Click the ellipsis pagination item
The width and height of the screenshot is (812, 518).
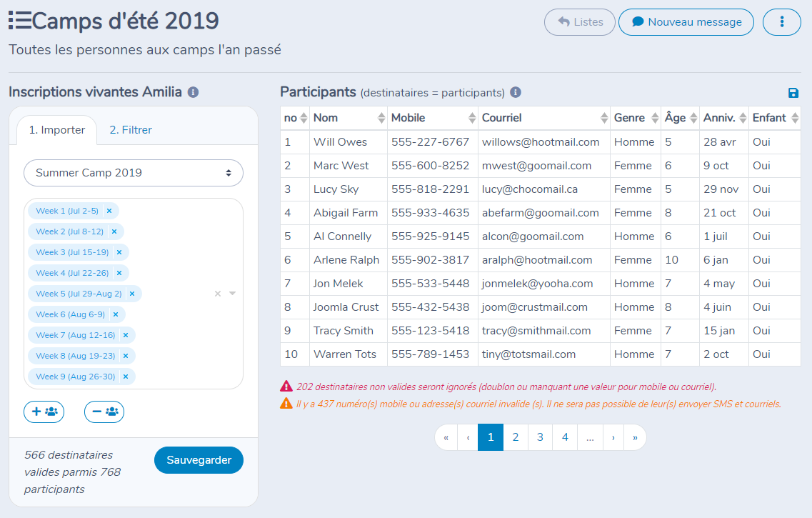coord(590,438)
